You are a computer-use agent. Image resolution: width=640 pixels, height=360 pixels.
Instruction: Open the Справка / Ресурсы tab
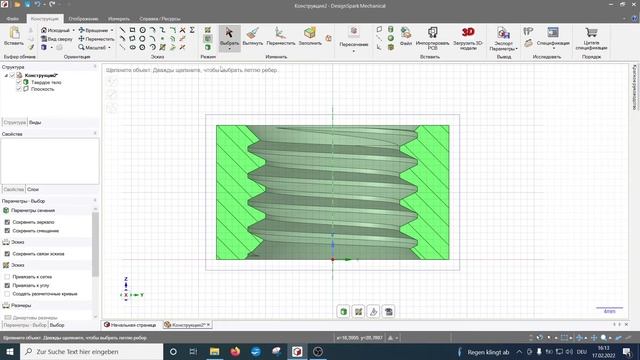[160, 19]
